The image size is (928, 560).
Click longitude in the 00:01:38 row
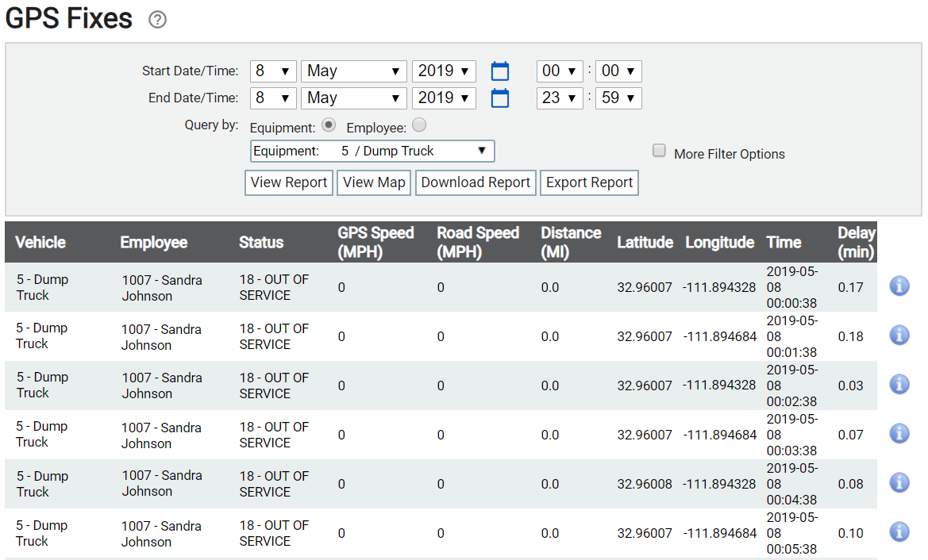tap(720, 336)
